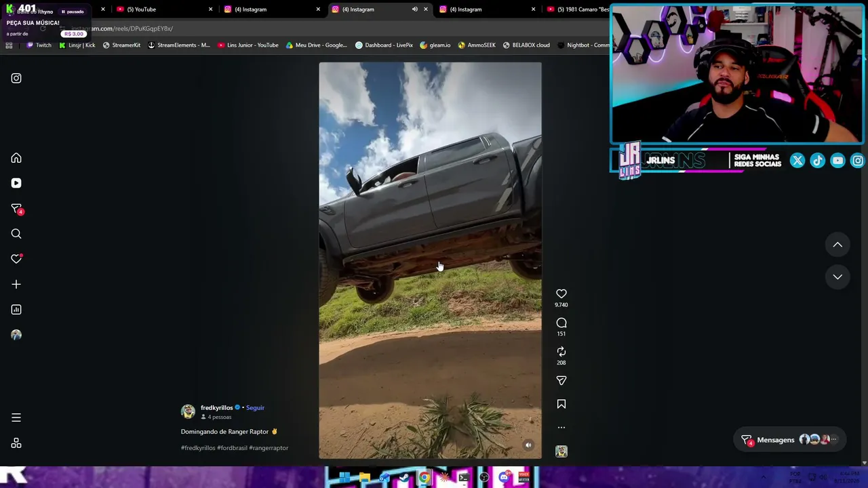Open the terminal from the taskbar
The image size is (868, 488).
point(464,478)
